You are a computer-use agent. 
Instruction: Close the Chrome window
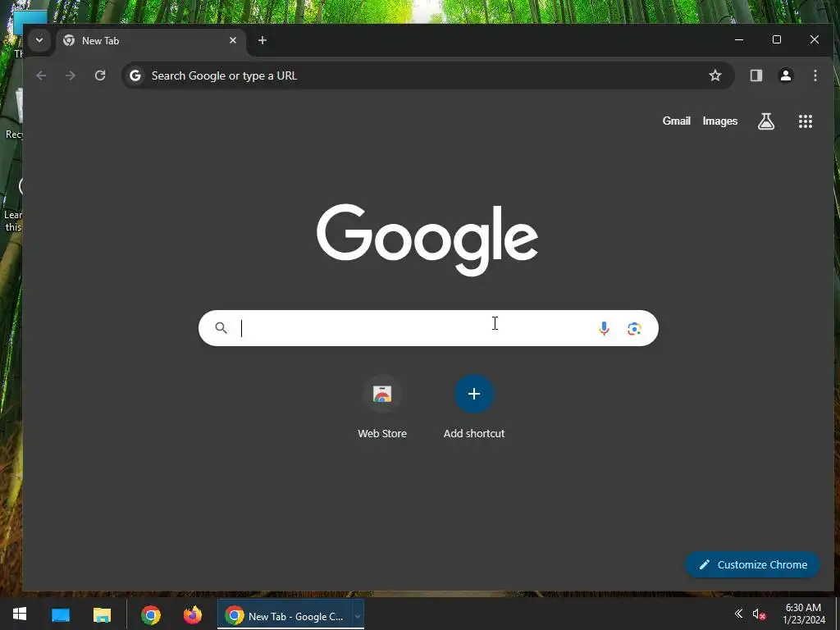(x=815, y=39)
